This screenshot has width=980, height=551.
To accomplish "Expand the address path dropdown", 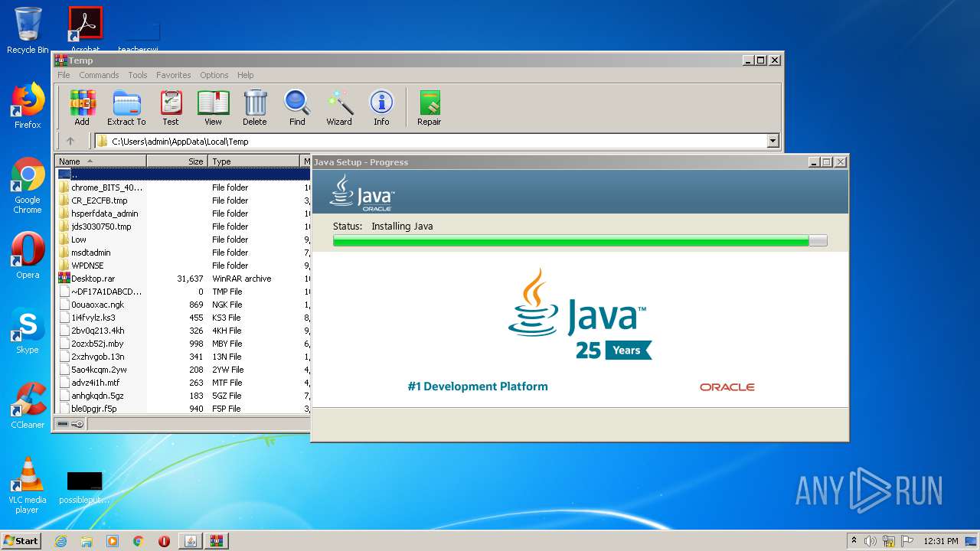I will click(773, 141).
